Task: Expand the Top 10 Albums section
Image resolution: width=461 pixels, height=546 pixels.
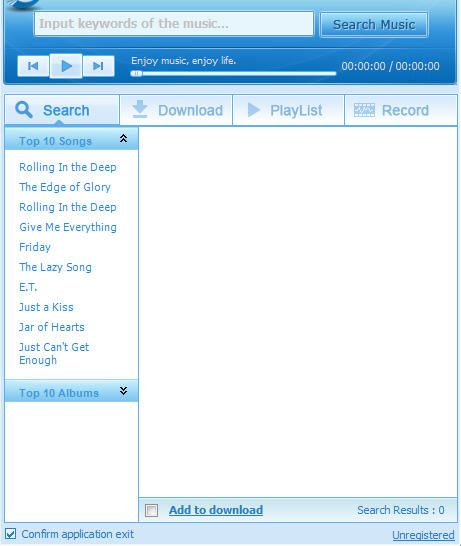Action: (x=123, y=391)
